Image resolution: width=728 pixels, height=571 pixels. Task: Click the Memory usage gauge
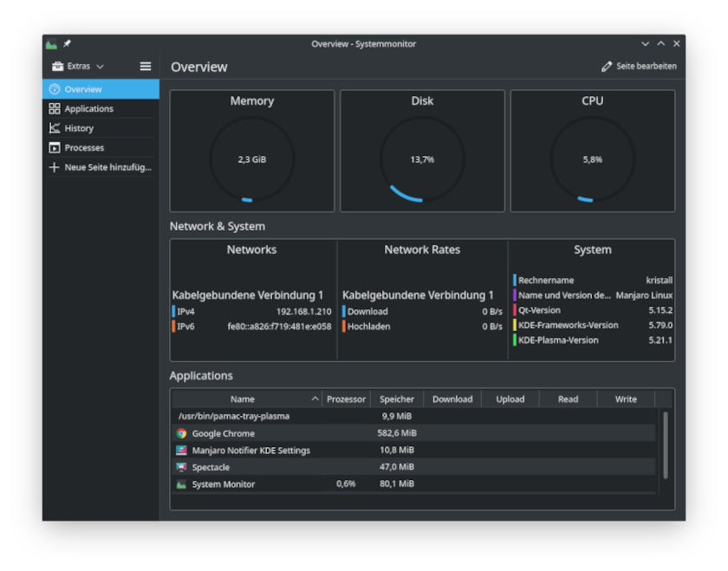[x=252, y=159]
